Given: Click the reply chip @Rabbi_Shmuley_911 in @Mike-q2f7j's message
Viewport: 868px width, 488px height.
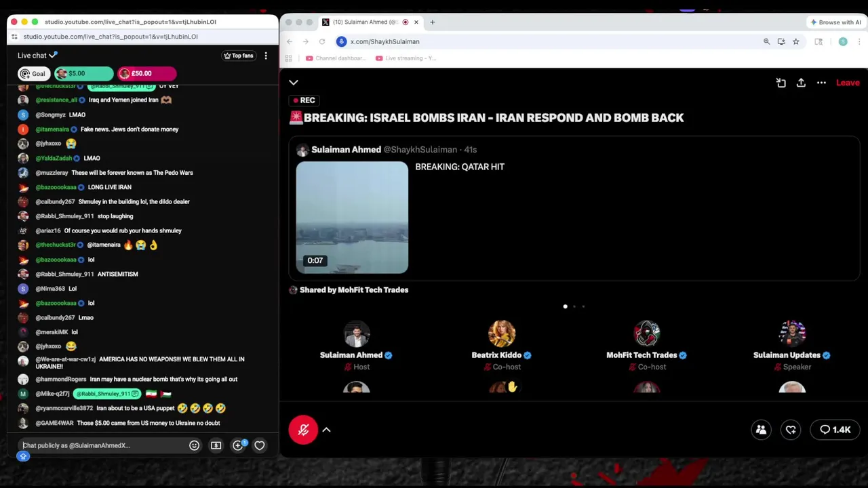Looking at the screenshot, I should [108, 394].
